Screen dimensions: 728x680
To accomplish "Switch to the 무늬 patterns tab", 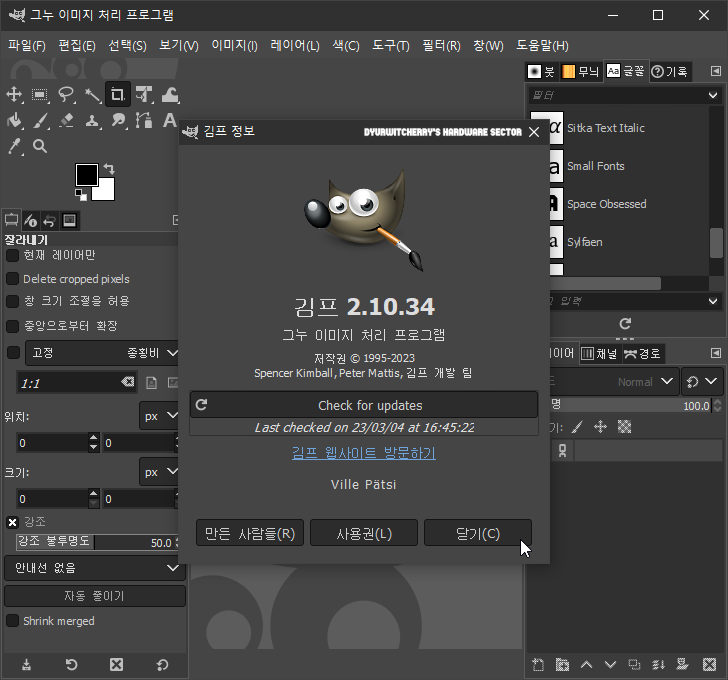I will point(581,71).
